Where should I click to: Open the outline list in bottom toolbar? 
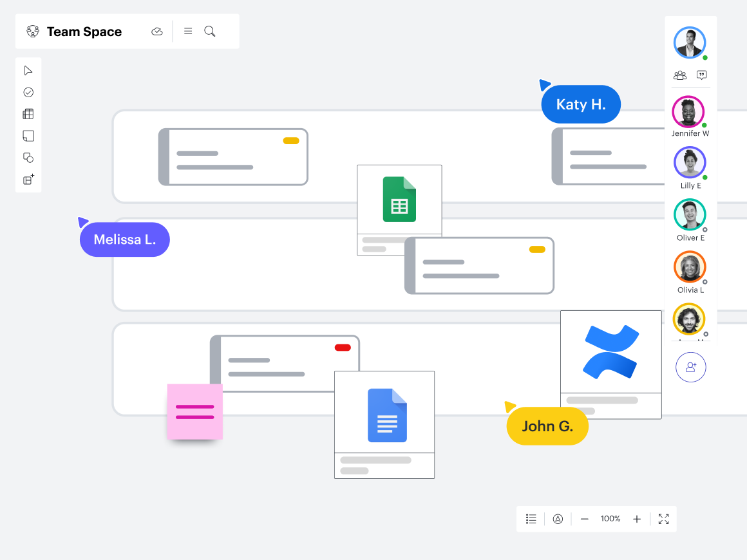(x=531, y=519)
